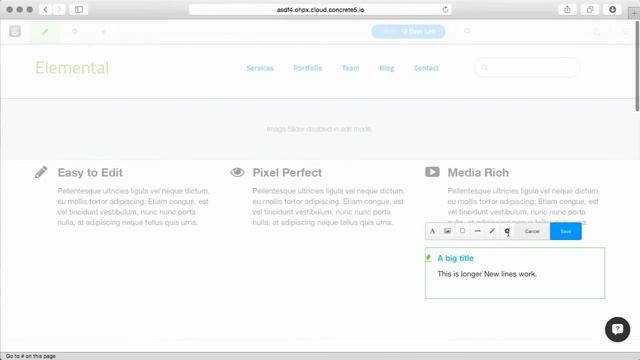
Task: Go back with Safari's back arrow
Action: 45,9
